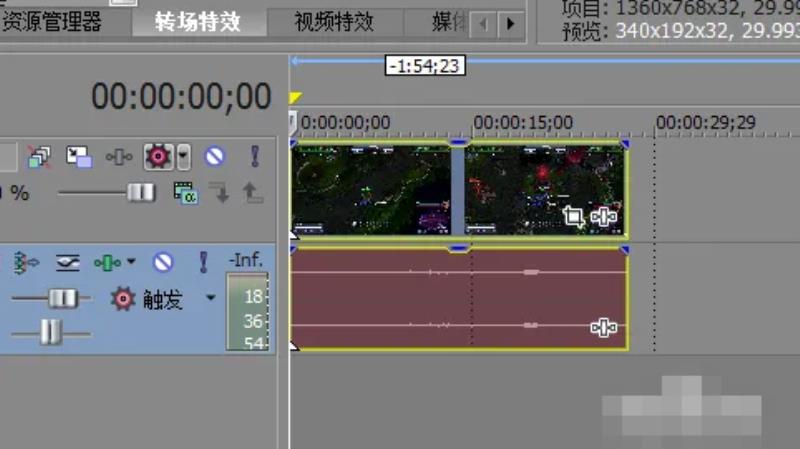Click the audio track pan slider handle
The image size is (800, 449).
(x=51, y=332)
